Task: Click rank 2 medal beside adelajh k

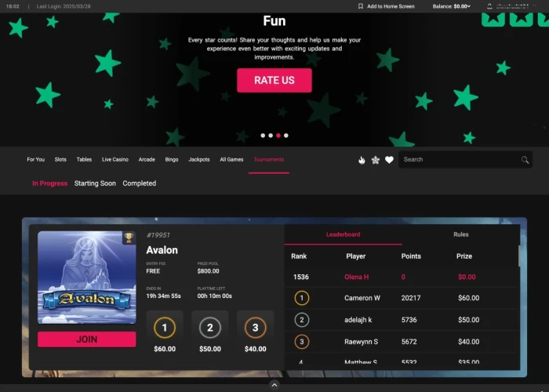Action: coord(302,320)
